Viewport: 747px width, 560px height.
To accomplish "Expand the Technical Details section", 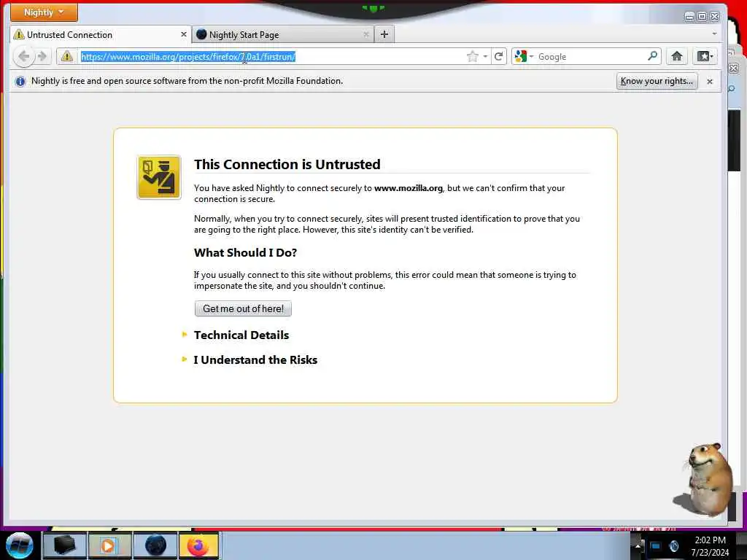I will [x=241, y=335].
